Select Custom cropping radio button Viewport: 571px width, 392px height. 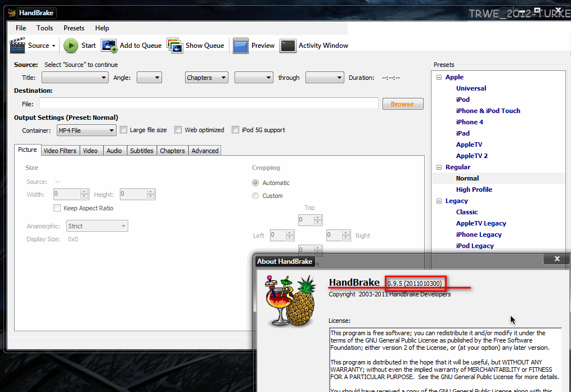tap(255, 196)
